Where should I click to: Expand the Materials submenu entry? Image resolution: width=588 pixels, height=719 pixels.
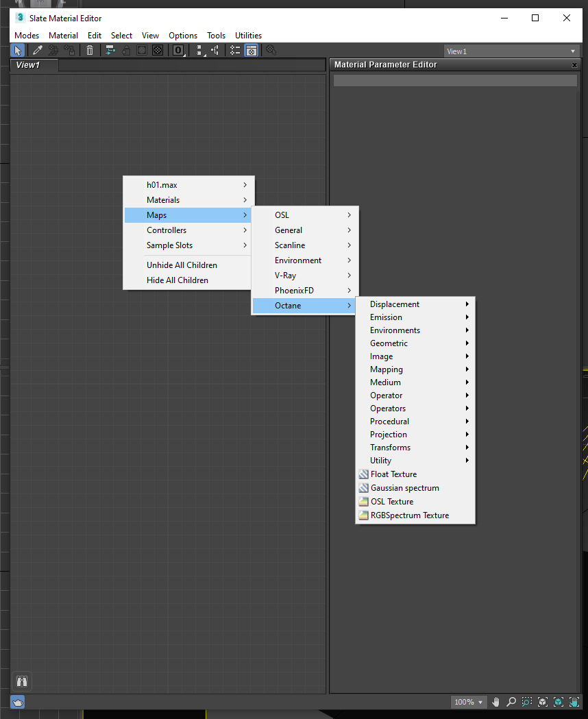pos(188,200)
